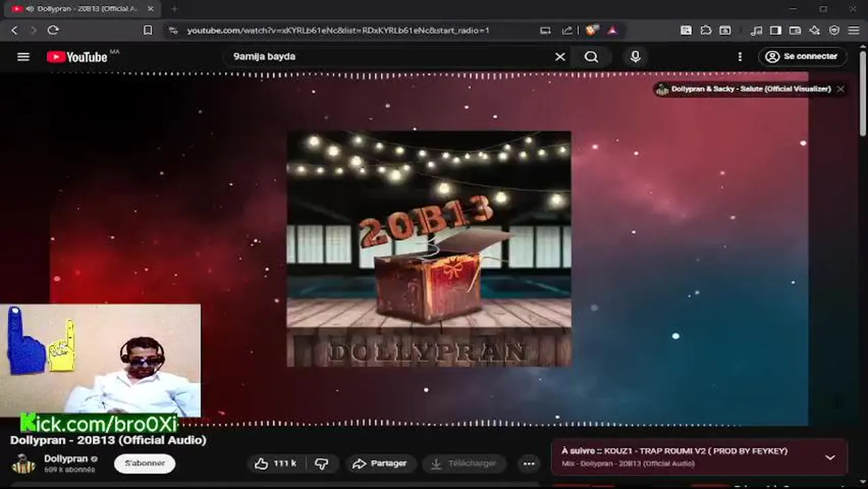This screenshot has width=868, height=489.
Task: Open the media controls music note icon
Action: tap(756, 30)
